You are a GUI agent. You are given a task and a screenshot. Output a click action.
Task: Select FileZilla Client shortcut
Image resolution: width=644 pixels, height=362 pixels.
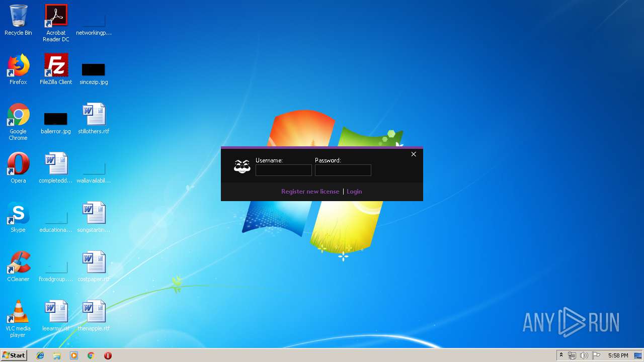56,70
